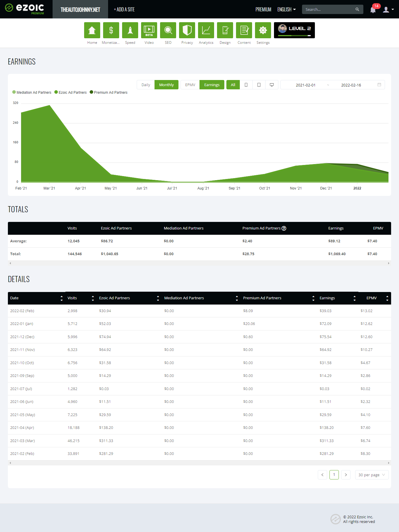
Task: Click details table scrollbar right arrow
Action: point(388,463)
